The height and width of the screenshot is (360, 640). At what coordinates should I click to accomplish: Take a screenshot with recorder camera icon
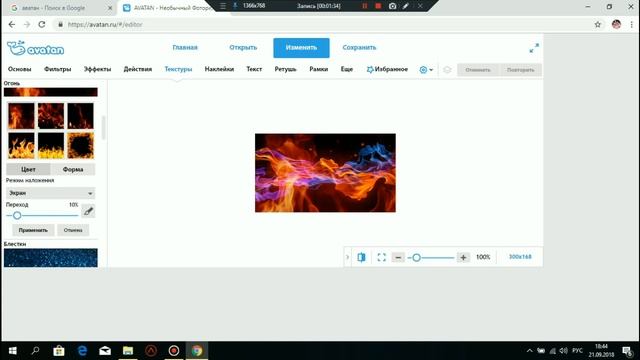[x=392, y=6]
